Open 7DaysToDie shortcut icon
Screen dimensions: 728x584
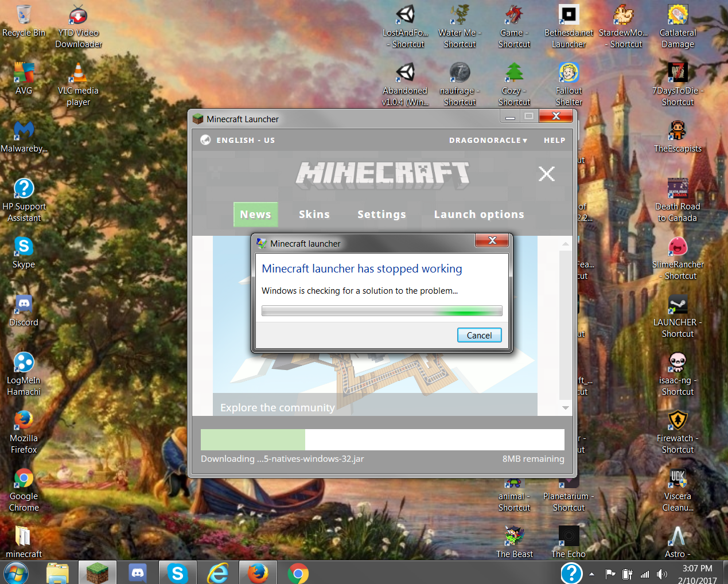[678, 85]
